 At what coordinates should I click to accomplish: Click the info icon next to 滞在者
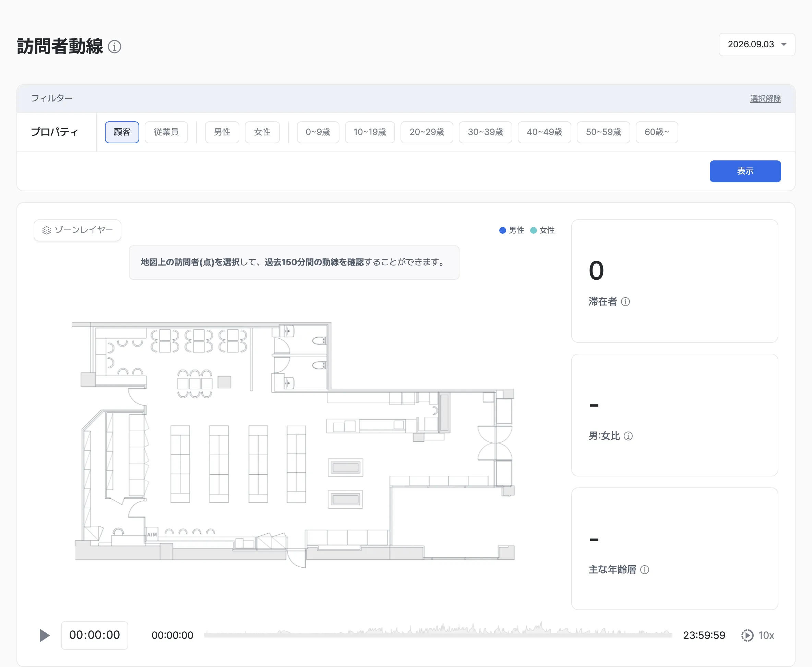(x=625, y=302)
